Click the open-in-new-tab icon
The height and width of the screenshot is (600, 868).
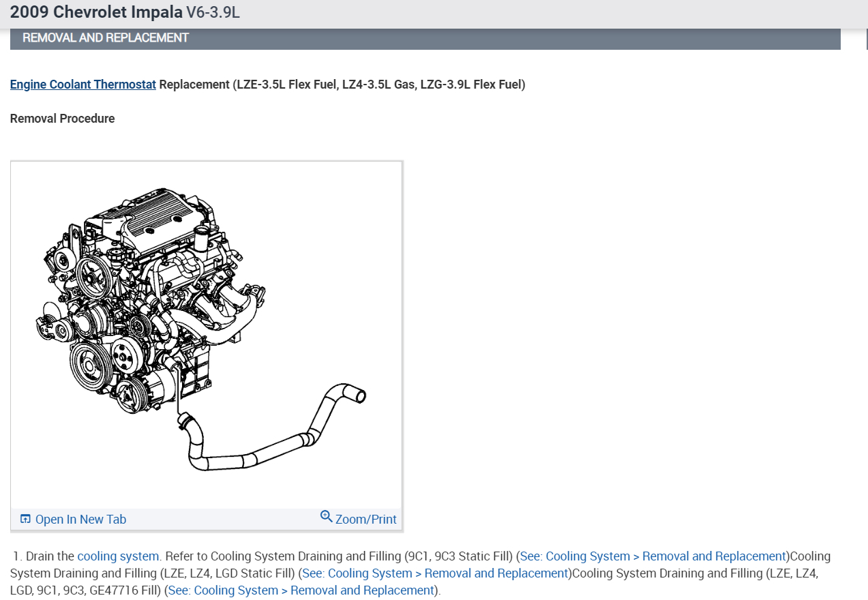[x=25, y=519]
